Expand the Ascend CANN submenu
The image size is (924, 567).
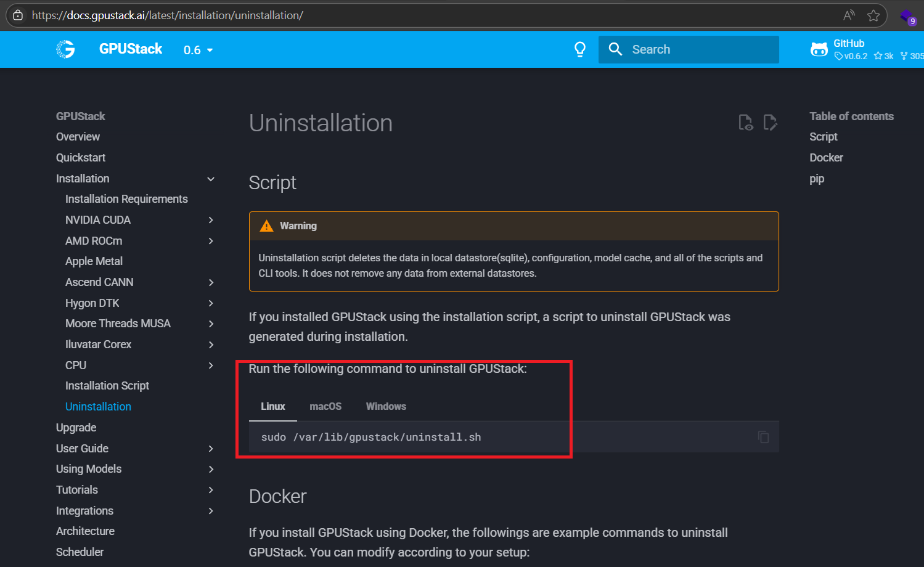(x=211, y=282)
